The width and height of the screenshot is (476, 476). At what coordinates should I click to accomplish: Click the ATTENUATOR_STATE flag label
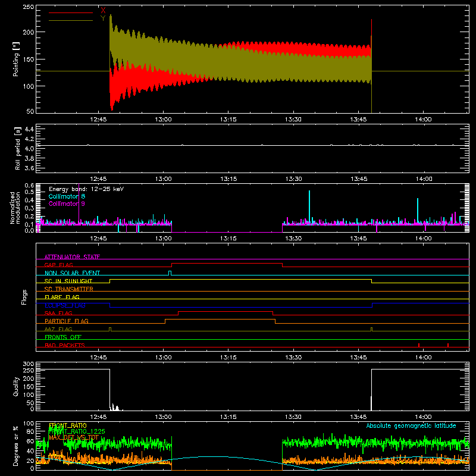(x=72, y=257)
